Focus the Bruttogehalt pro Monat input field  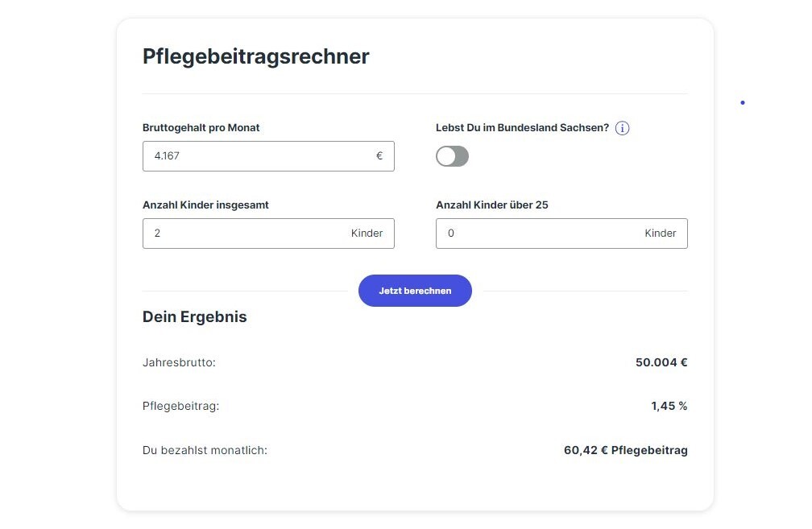(268, 156)
